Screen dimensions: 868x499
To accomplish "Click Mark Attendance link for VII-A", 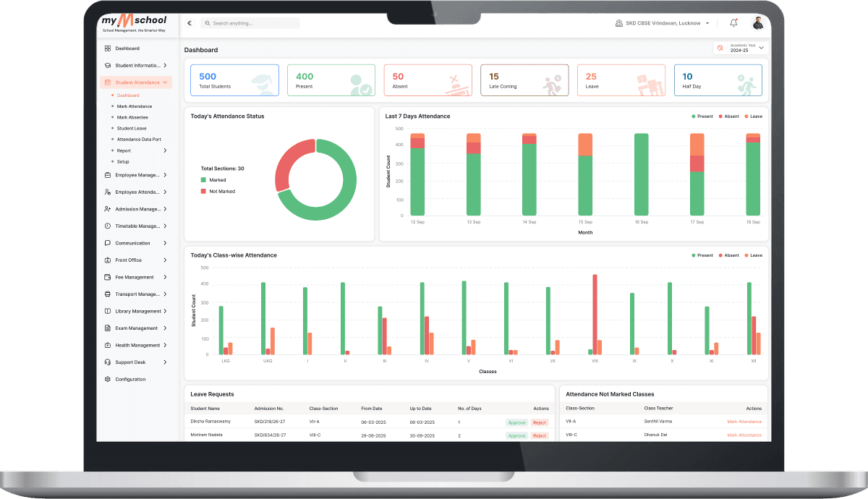I will tap(744, 422).
